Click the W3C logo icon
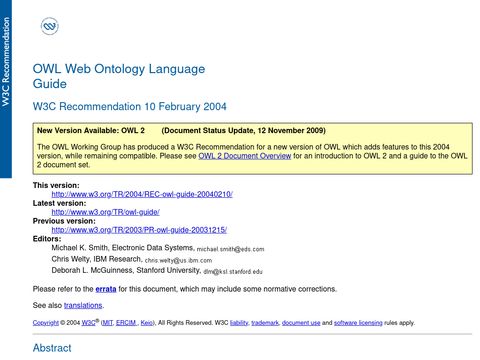This screenshot has width=480, height=360. [x=49, y=26]
